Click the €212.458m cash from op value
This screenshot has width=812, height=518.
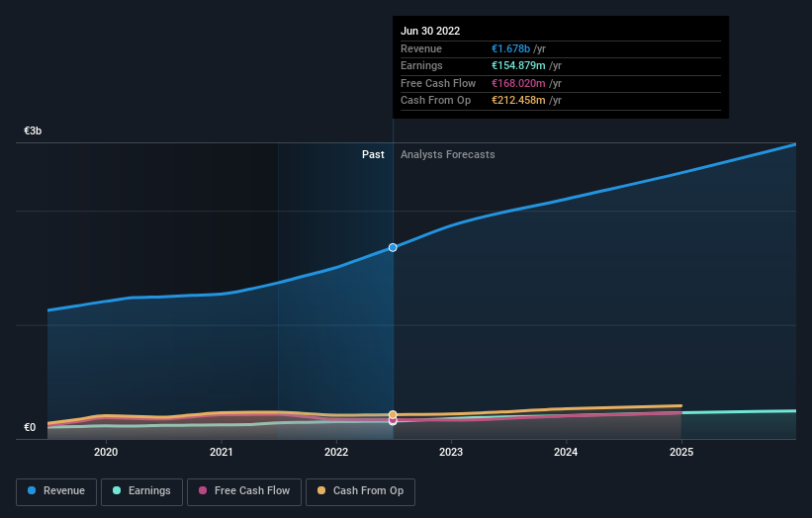[x=518, y=101]
